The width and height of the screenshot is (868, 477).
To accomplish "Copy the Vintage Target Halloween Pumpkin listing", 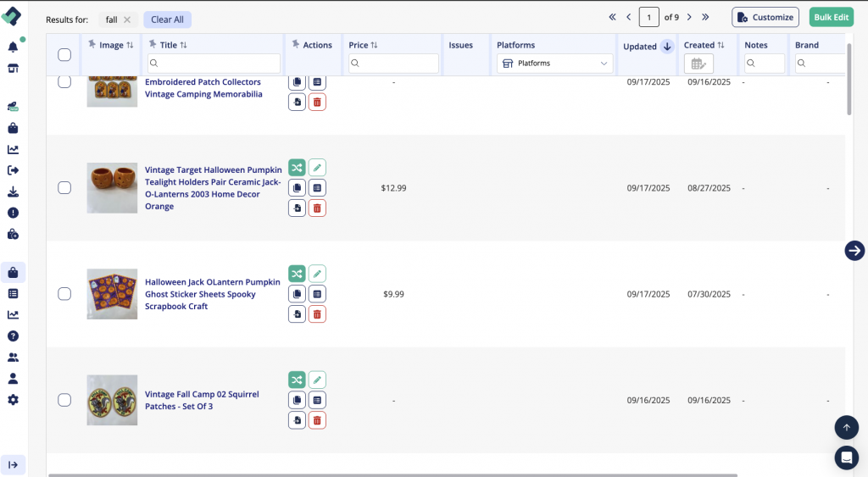I will [297, 188].
